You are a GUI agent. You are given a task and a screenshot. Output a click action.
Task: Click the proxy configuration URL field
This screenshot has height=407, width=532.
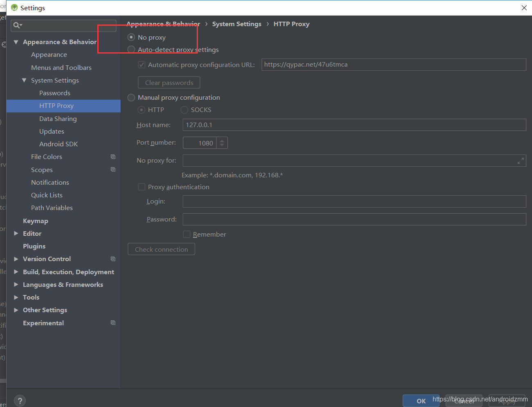[394, 65]
